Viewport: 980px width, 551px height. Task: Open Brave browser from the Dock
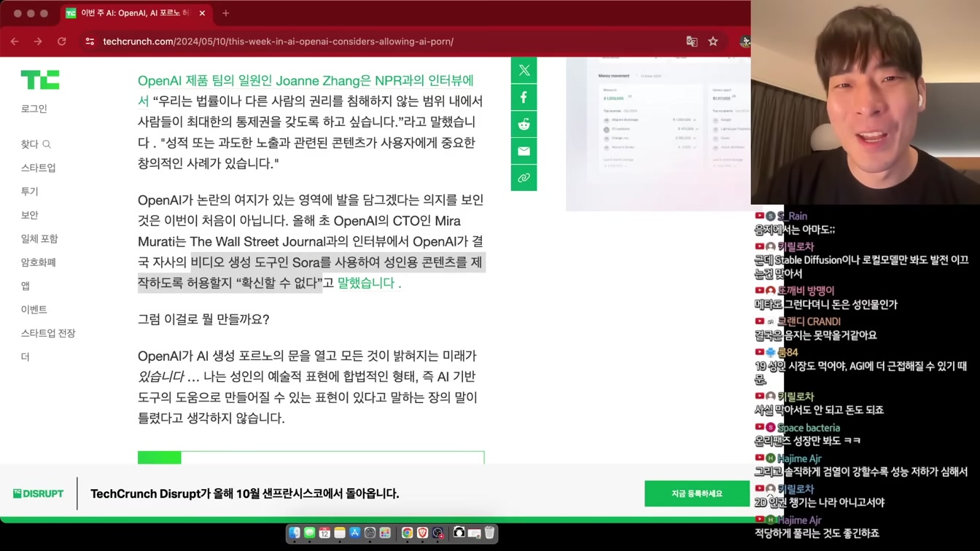click(422, 533)
